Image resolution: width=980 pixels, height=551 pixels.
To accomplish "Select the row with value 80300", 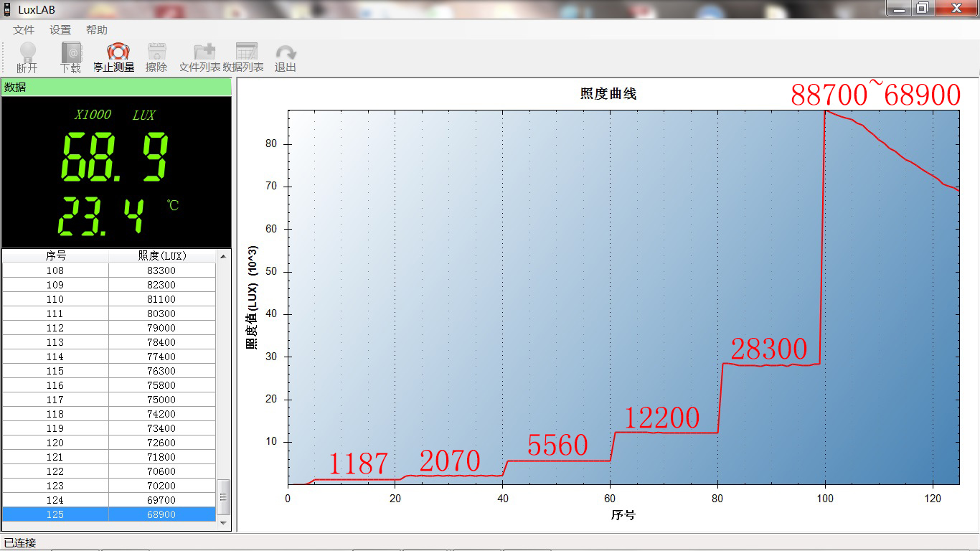I will 109,314.
